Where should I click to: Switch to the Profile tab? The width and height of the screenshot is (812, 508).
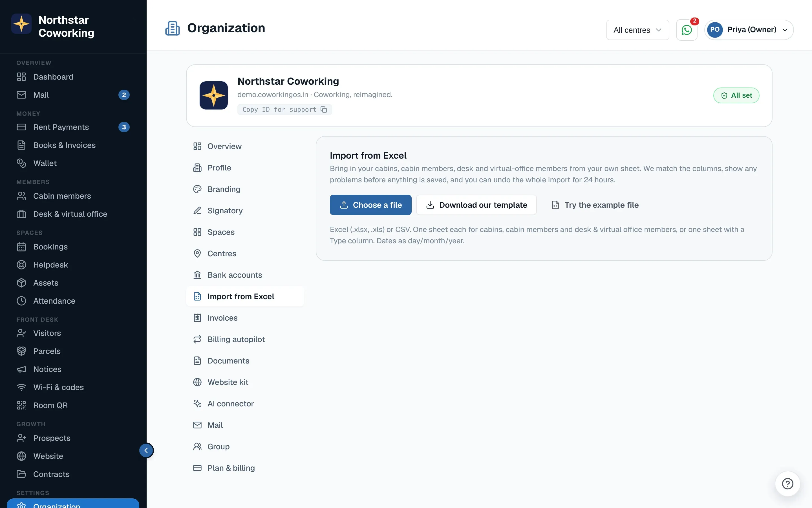pyautogui.click(x=245, y=168)
